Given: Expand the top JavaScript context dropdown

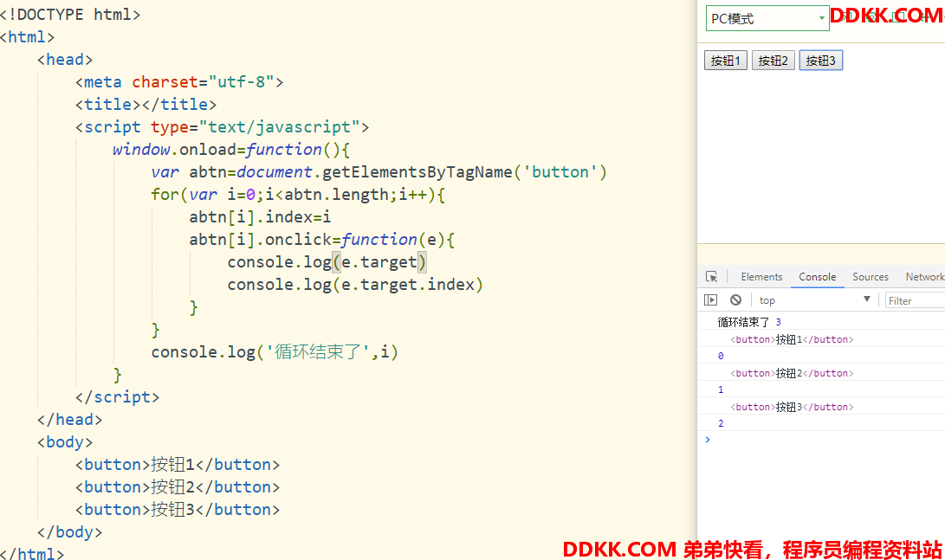Looking at the screenshot, I should point(814,299).
